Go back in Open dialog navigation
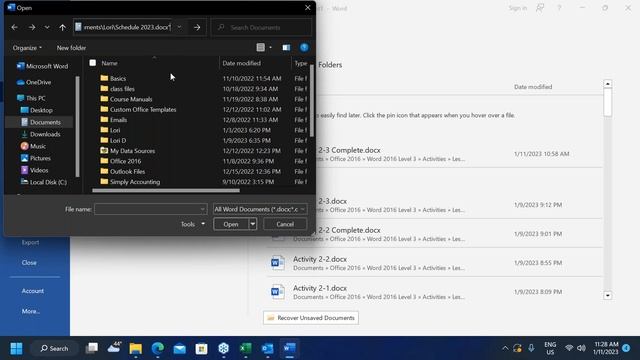Image resolution: width=640 pixels, height=360 pixels. click(x=15, y=27)
